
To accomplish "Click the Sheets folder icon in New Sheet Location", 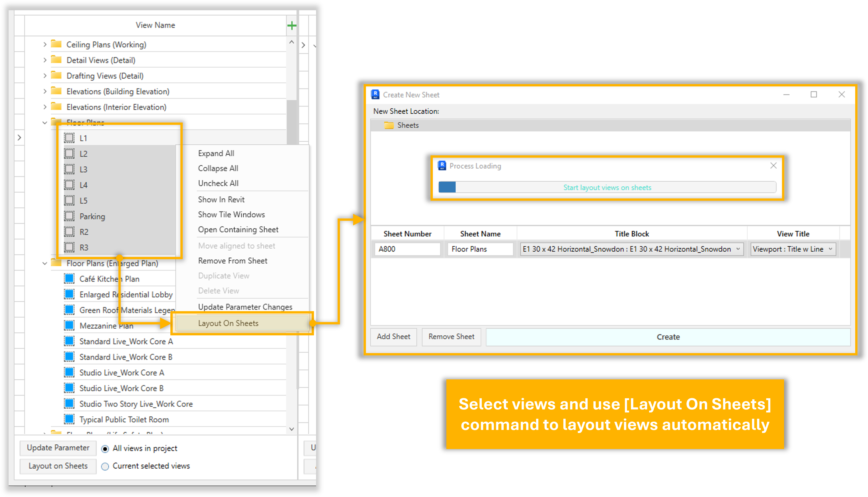I will click(389, 125).
